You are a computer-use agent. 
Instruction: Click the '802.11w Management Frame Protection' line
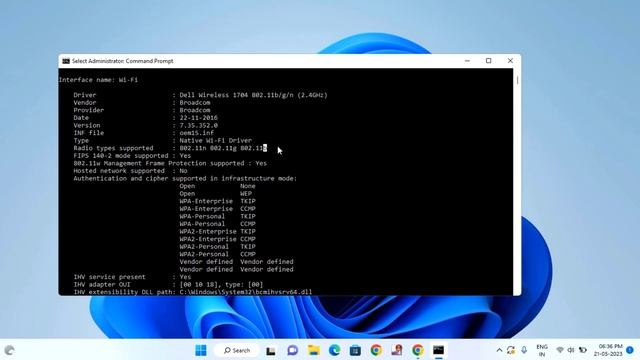(170, 163)
